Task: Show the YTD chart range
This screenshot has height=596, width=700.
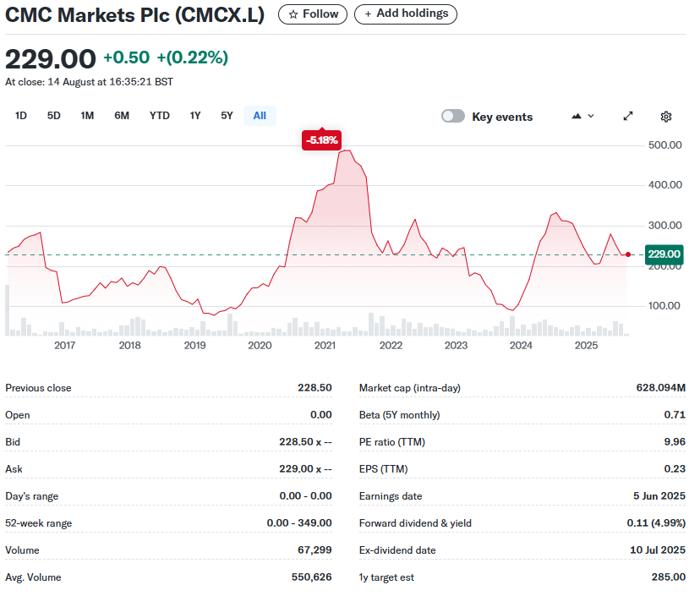Action: click(x=160, y=116)
